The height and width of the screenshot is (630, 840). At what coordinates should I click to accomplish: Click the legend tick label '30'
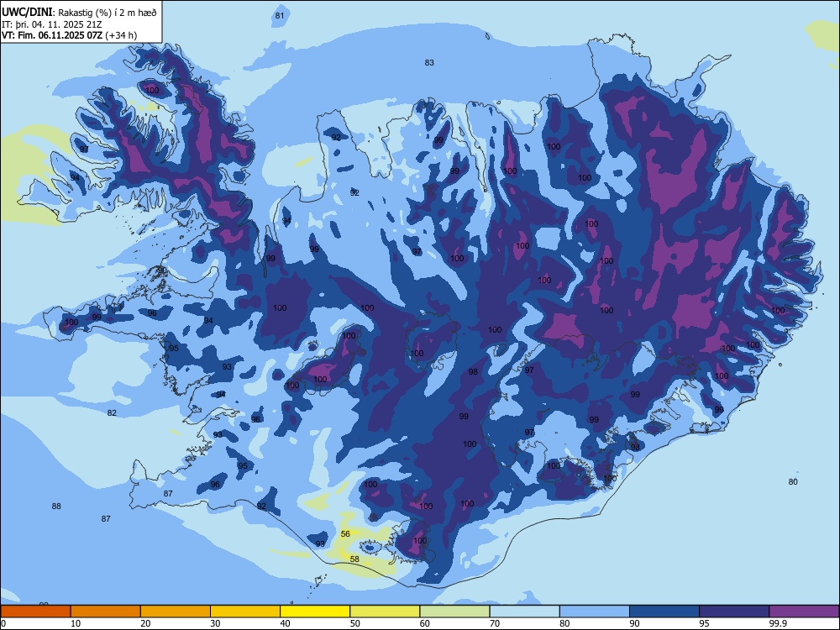click(x=215, y=623)
